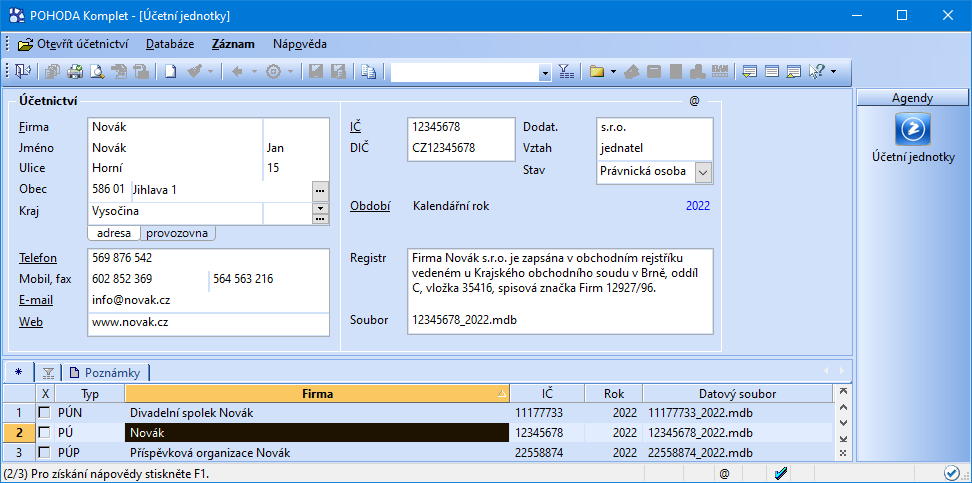Switch to the provozovna tab
Screen dimensions: 972x483
178,233
